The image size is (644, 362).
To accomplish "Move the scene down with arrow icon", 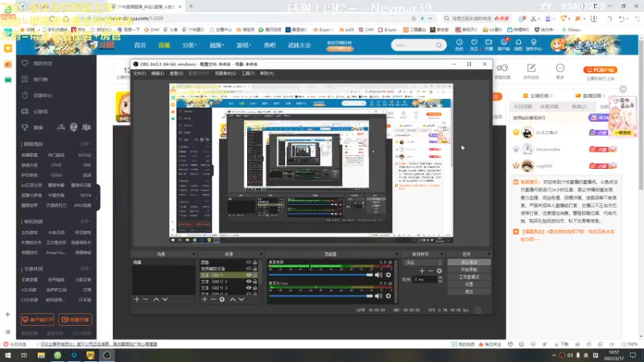I will (165, 299).
